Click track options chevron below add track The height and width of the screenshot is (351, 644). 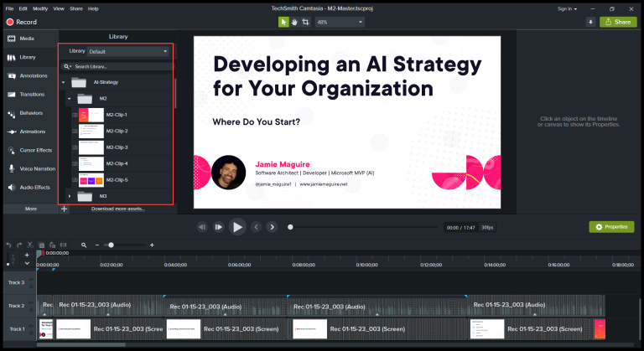pyautogui.click(x=27, y=263)
